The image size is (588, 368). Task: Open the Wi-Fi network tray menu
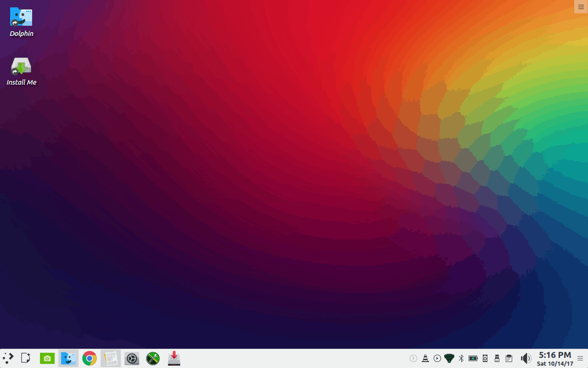pos(449,358)
